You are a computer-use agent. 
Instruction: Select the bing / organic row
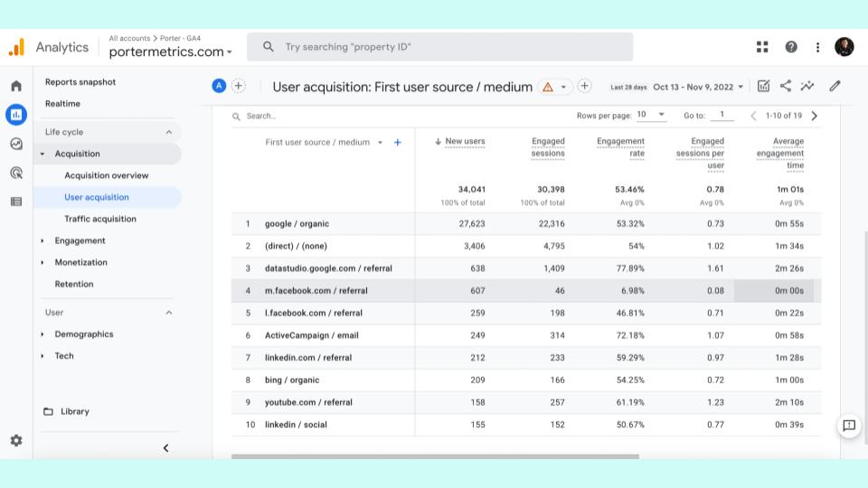[x=526, y=380]
